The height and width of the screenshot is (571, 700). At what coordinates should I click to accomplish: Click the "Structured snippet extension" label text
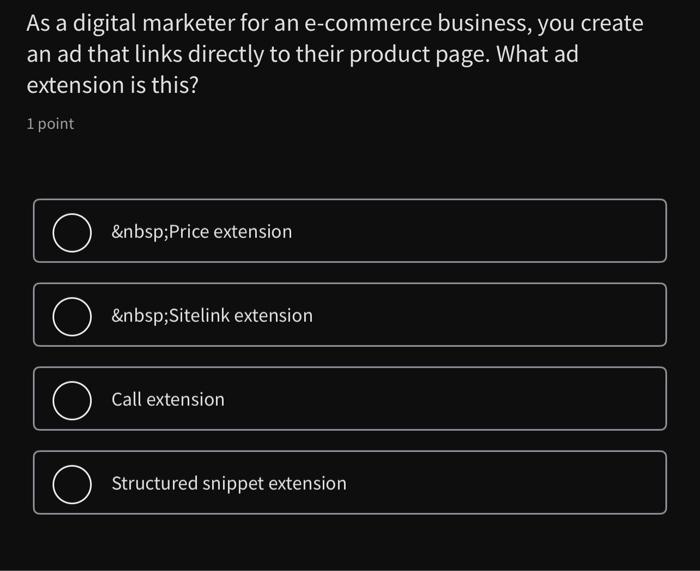[229, 484]
